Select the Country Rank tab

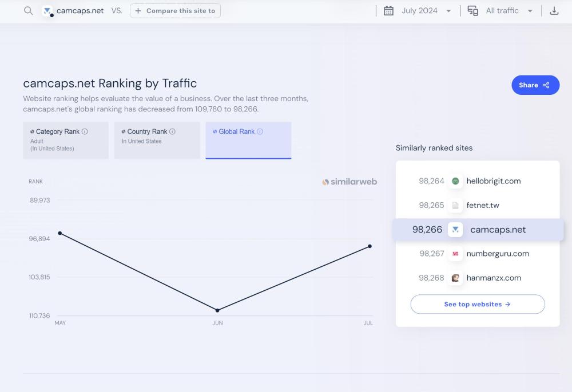157,140
